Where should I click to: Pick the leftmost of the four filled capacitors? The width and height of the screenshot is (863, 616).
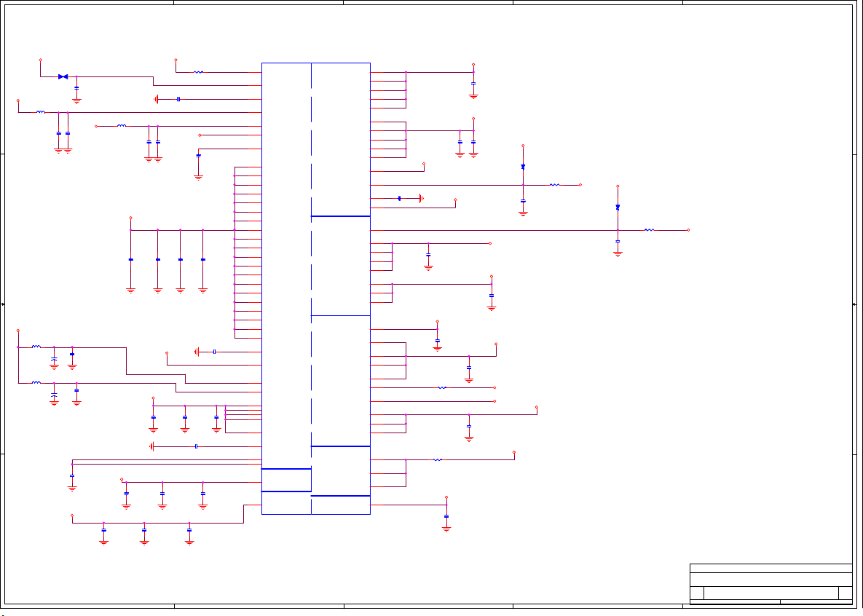[130, 259]
